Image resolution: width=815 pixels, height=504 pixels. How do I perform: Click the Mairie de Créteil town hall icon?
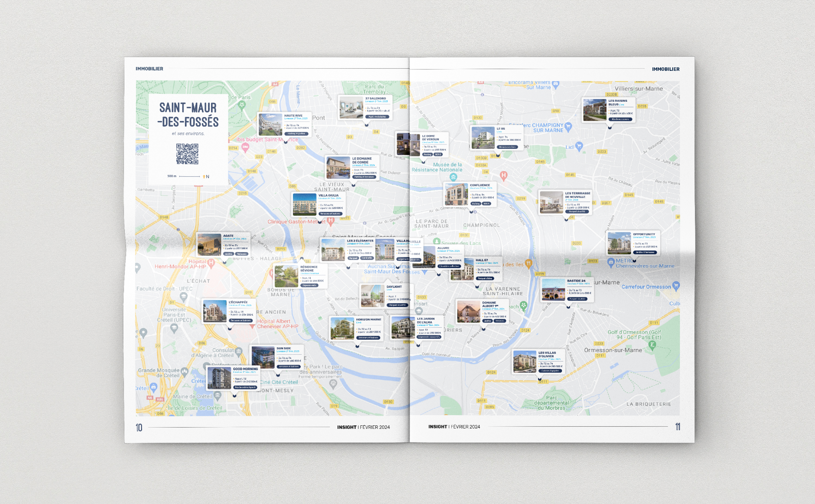tap(217, 396)
